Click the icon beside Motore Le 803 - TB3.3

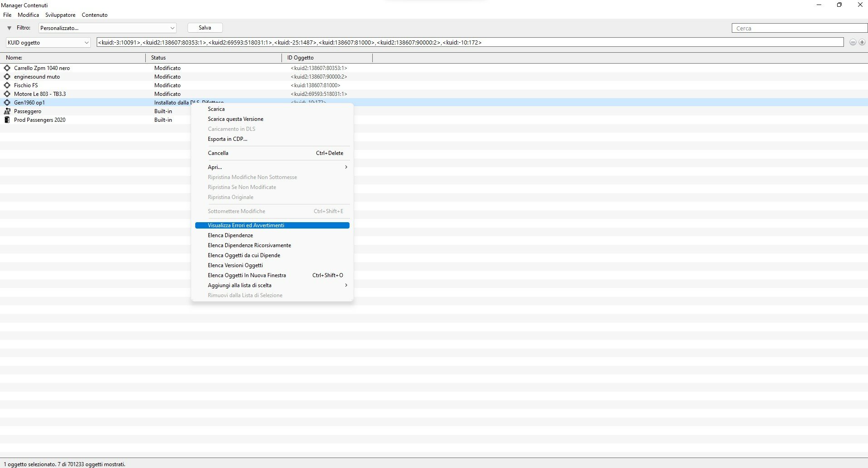point(7,94)
